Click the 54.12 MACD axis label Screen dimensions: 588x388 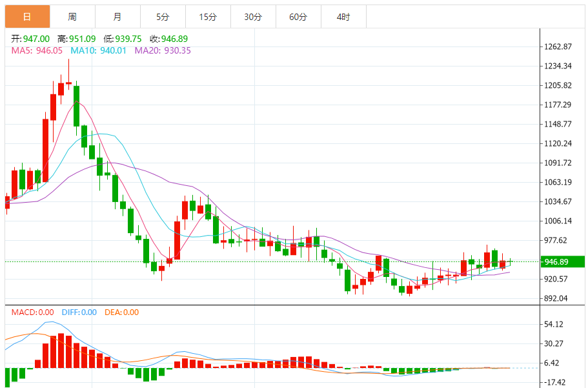[554, 325]
